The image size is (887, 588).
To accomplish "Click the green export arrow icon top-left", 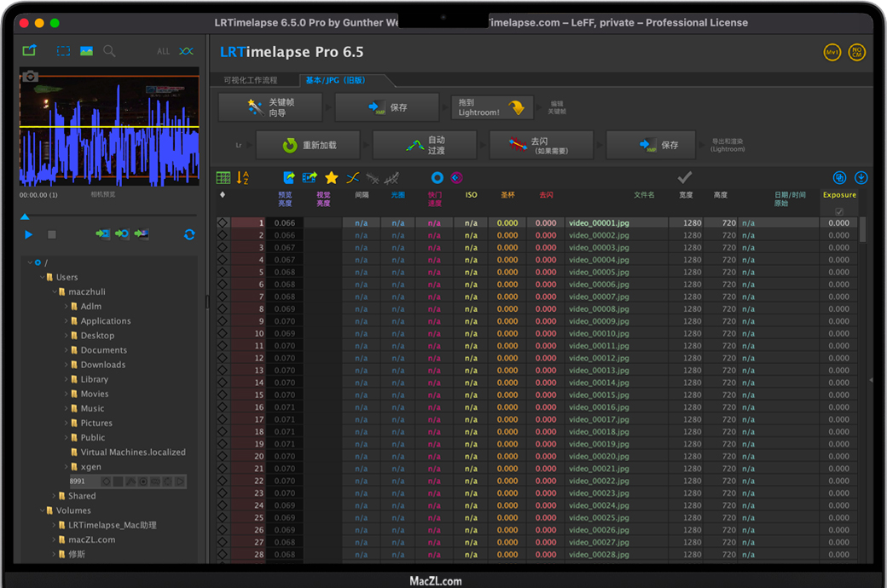I will [x=30, y=51].
